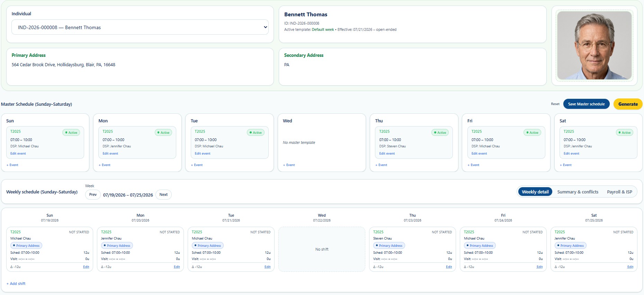Switch to Weekly detail tab
The image size is (644, 295).
pos(535,192)
